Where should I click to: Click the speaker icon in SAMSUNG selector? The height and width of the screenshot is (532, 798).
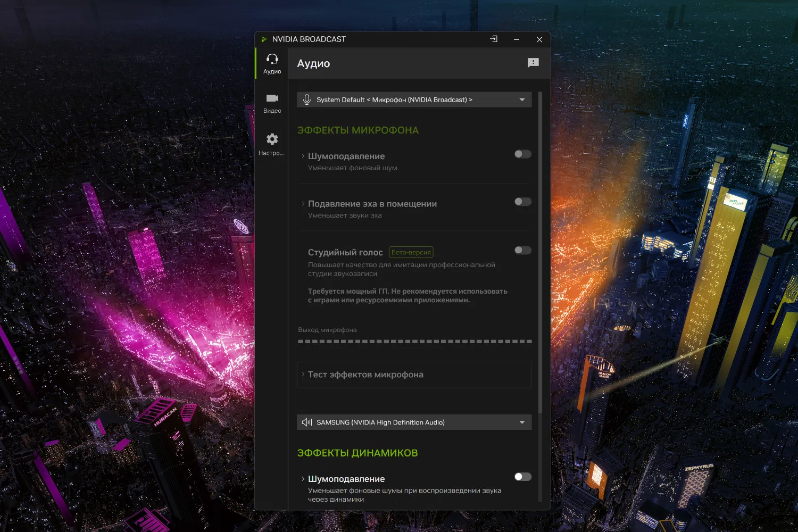coord(307,422)
